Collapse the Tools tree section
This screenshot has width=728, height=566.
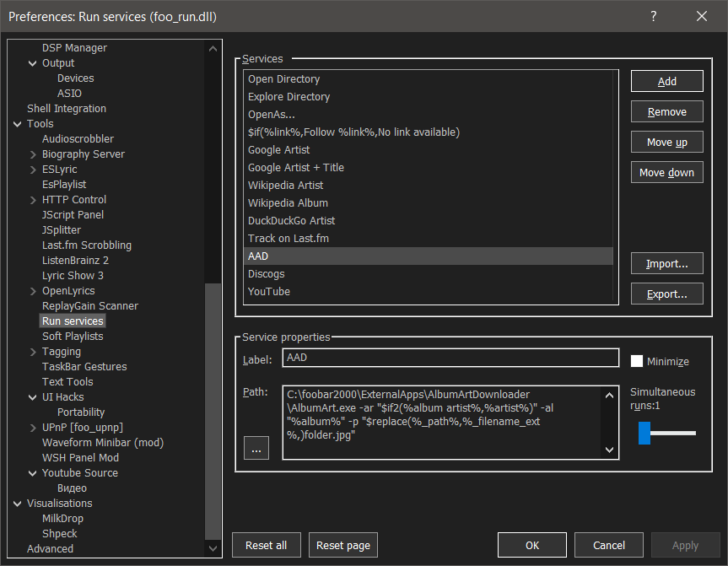coord(18,124)
